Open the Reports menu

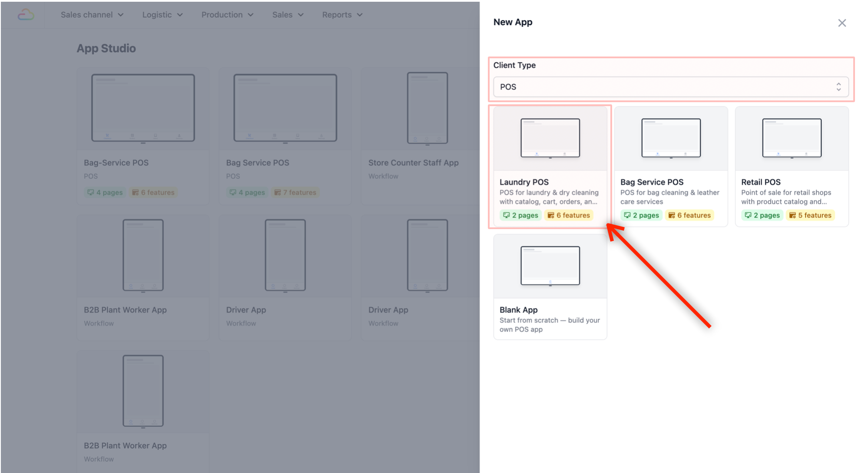click(342, 15)
